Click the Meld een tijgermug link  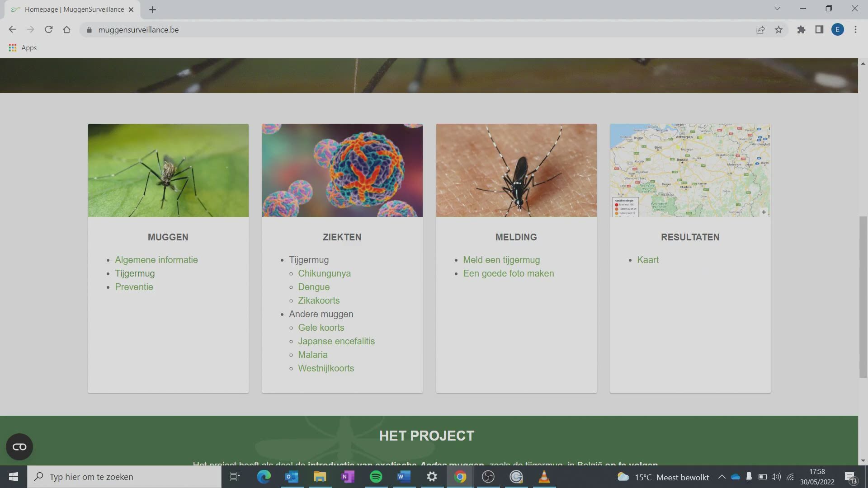click(501, 260)
